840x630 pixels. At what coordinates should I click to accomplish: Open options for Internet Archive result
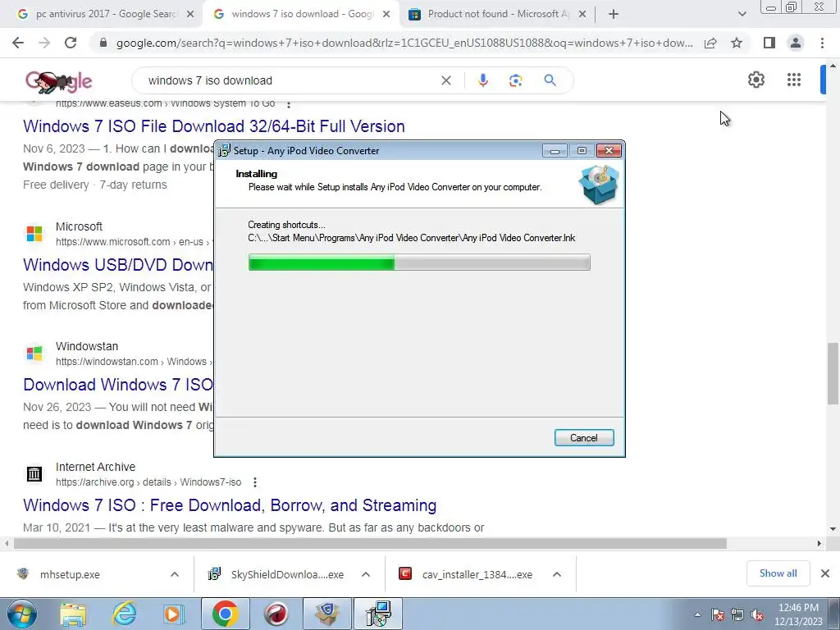pos(255,482)
